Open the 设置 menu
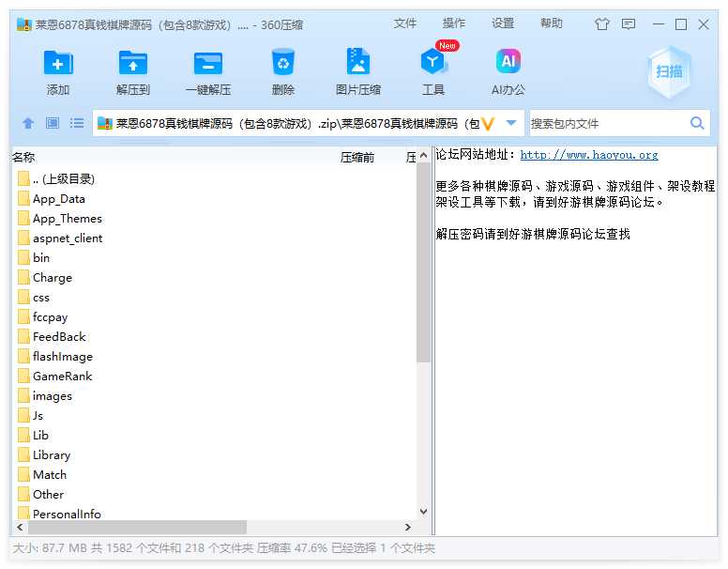728x569 pixels. tap(502, 23)
